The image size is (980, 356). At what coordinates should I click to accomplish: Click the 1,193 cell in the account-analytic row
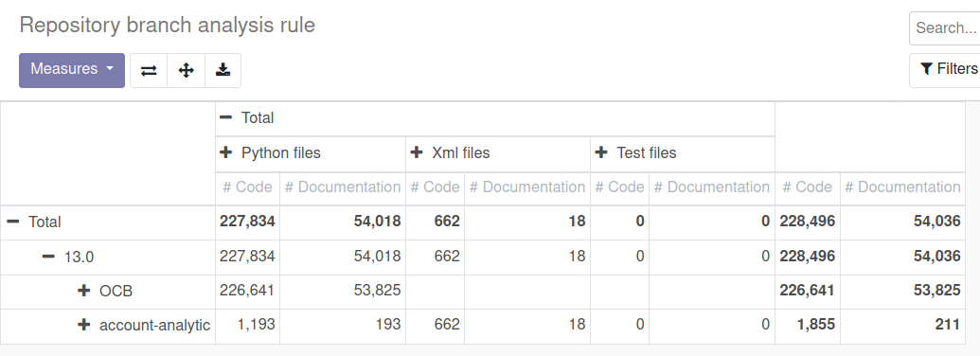pyautogui.click(x=247, y=326)
